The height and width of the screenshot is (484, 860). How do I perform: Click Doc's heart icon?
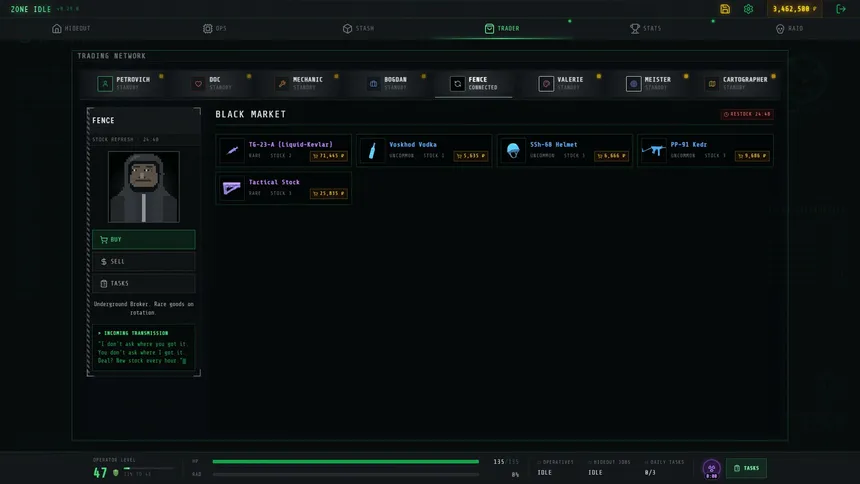click(198, 84)
